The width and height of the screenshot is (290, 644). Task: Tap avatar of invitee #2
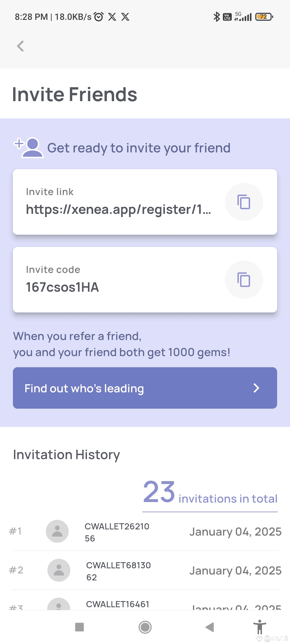click(59, 570)
